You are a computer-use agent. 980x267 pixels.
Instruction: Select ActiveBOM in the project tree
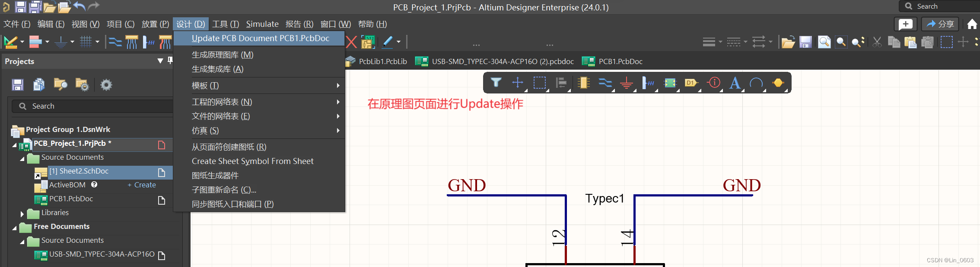pos(67,185)
